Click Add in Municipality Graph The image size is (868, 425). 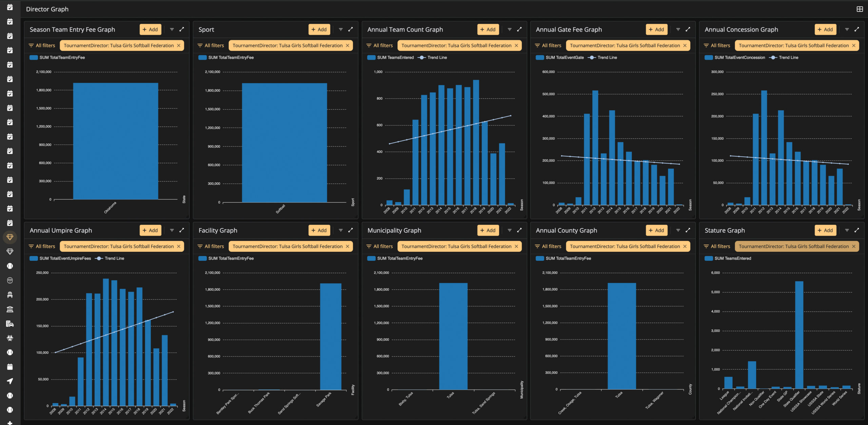pos(488,230)
